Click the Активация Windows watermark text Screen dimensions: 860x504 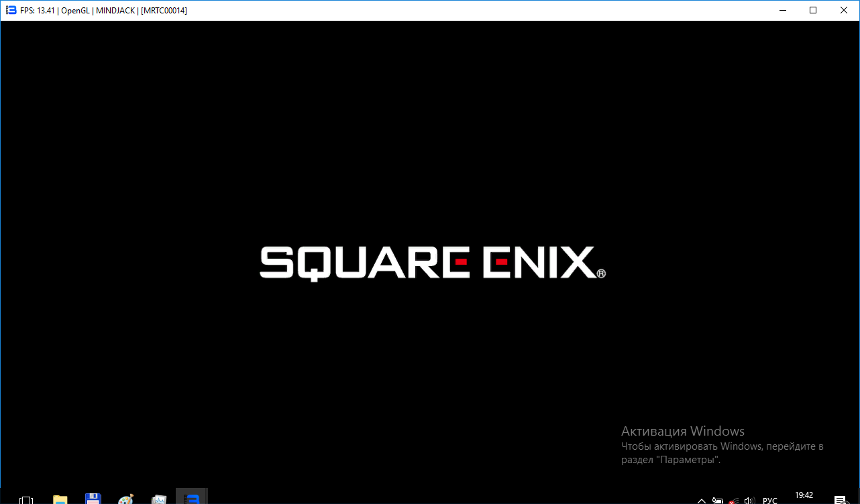[x=682, y=431]
